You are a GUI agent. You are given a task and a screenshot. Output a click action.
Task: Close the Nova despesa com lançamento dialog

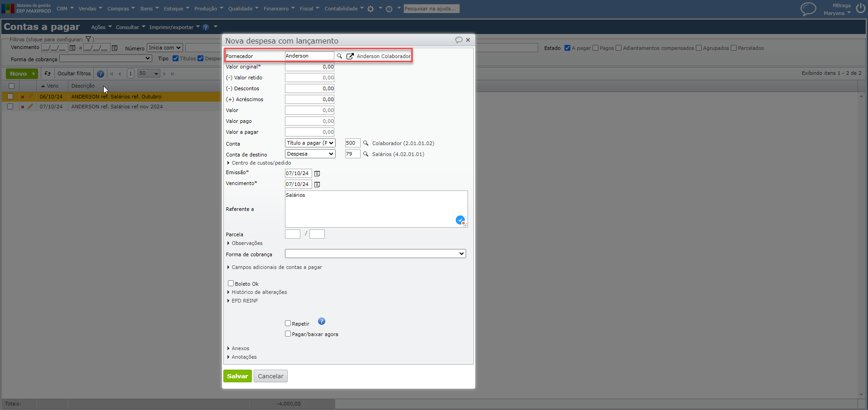(x=468, y=40)
